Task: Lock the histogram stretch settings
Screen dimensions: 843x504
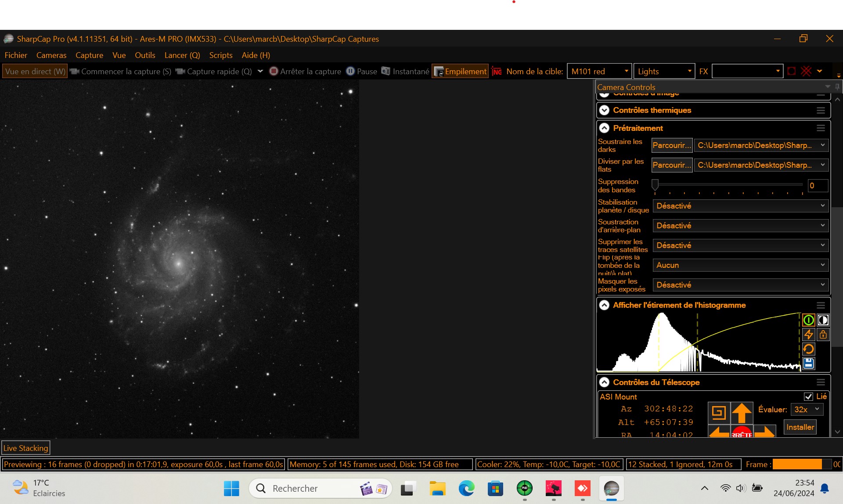Action: coord(823,334)
